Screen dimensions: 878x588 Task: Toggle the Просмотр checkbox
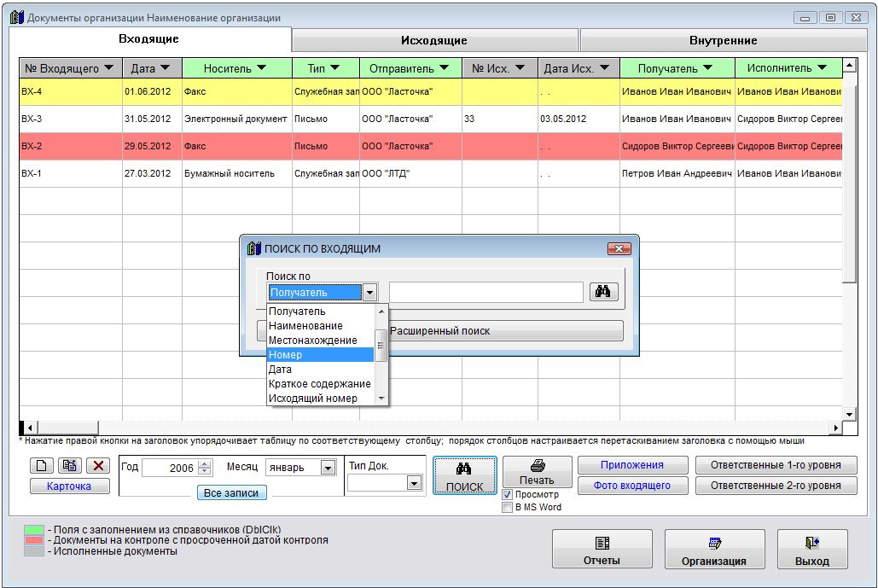pyautogui.click(x=507, y=494)
